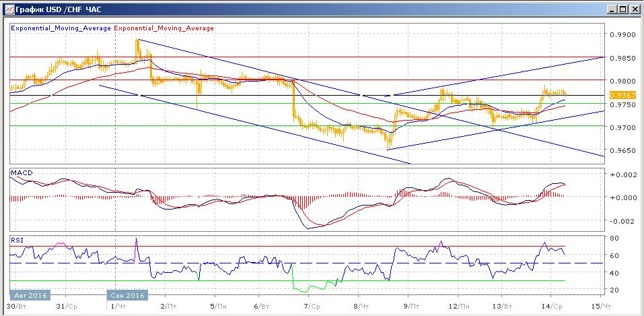Screen dimensions: 644x316
Task: Select the RSI indicator panel label
Action: 15,239
